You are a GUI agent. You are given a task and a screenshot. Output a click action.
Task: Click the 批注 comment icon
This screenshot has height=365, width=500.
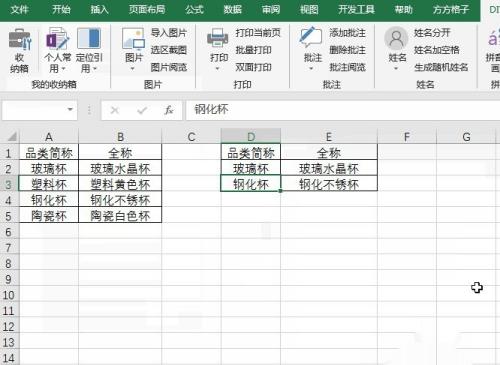pyautogui.click(x=311, y=38)
